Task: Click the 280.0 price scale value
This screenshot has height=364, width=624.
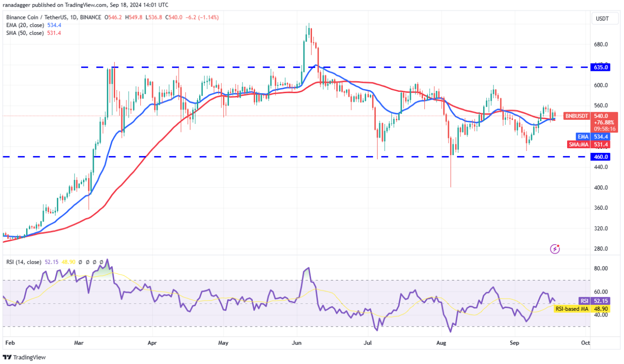Action: click(601, 248)
